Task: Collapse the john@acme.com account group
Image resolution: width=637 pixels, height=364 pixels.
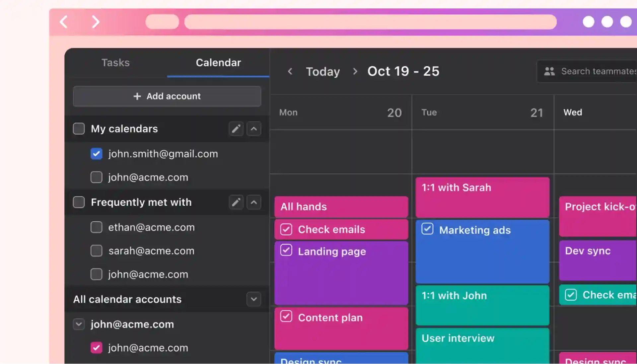Action: [79, 324]
